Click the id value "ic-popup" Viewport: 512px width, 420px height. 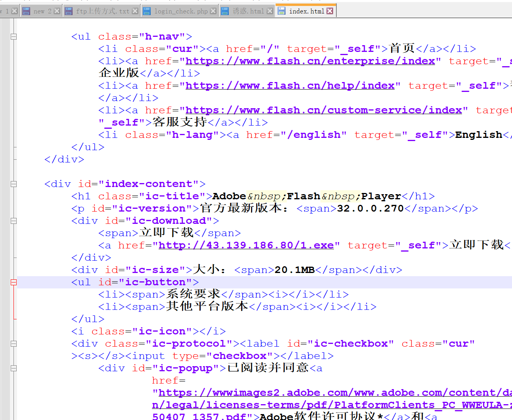click(x=186, y=368)
